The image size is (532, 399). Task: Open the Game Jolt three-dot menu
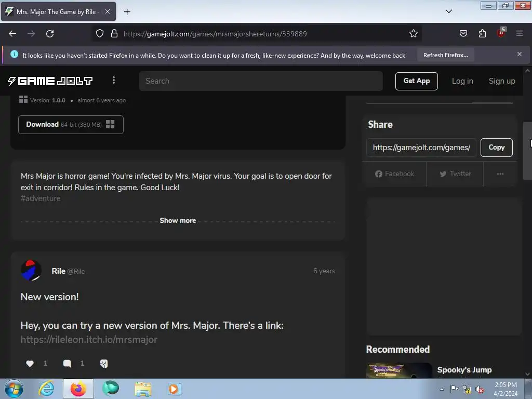pos(114,81)
